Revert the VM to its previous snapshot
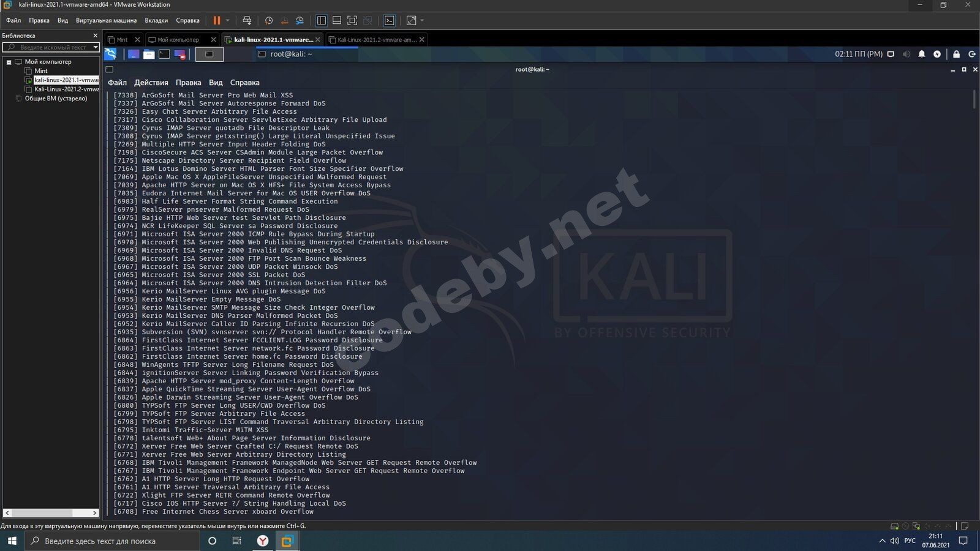This screenshot has height=551, width=980. [284, 20]
